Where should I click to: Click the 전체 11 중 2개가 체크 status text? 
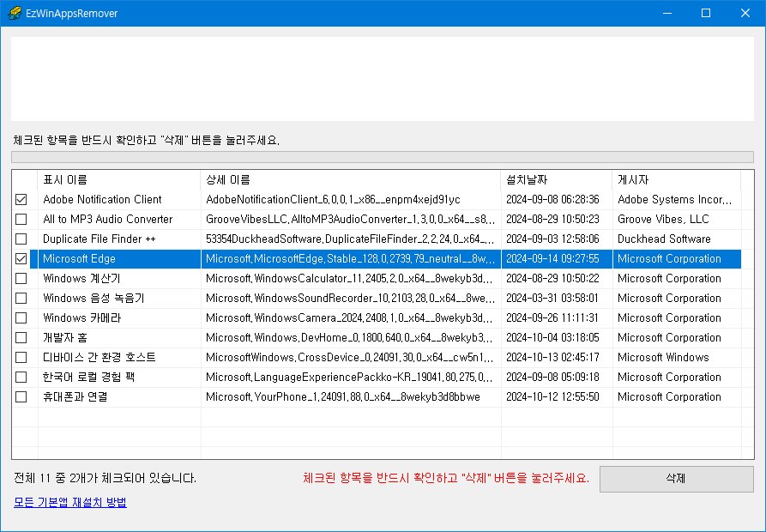point(105,478)
